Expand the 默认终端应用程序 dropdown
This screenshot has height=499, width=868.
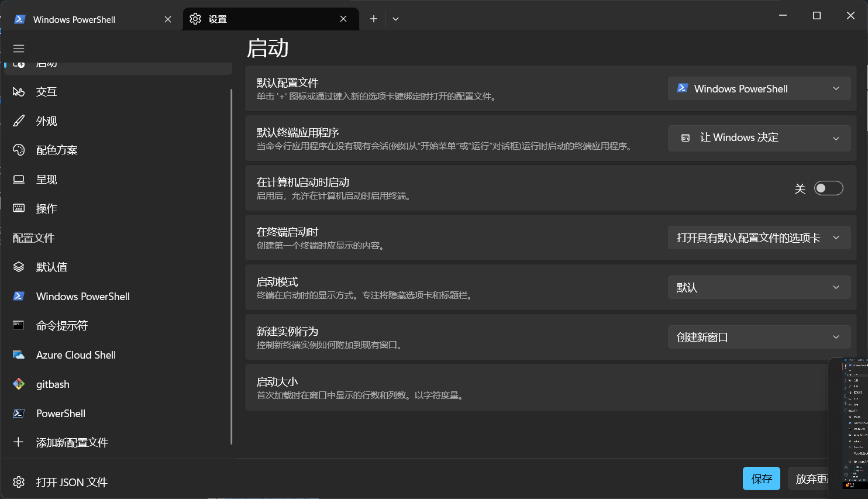click(759, 138)
